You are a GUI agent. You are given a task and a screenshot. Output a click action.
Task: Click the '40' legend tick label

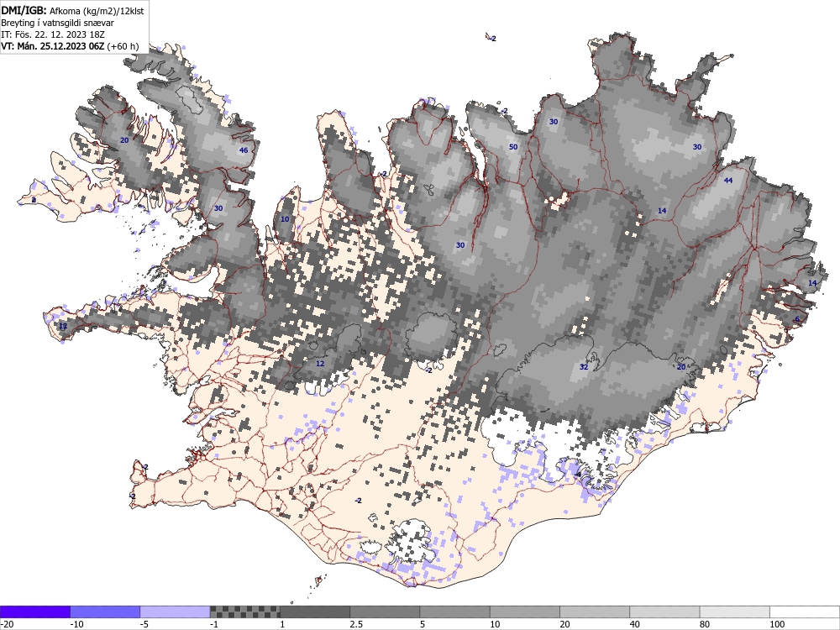click(635, 624)
